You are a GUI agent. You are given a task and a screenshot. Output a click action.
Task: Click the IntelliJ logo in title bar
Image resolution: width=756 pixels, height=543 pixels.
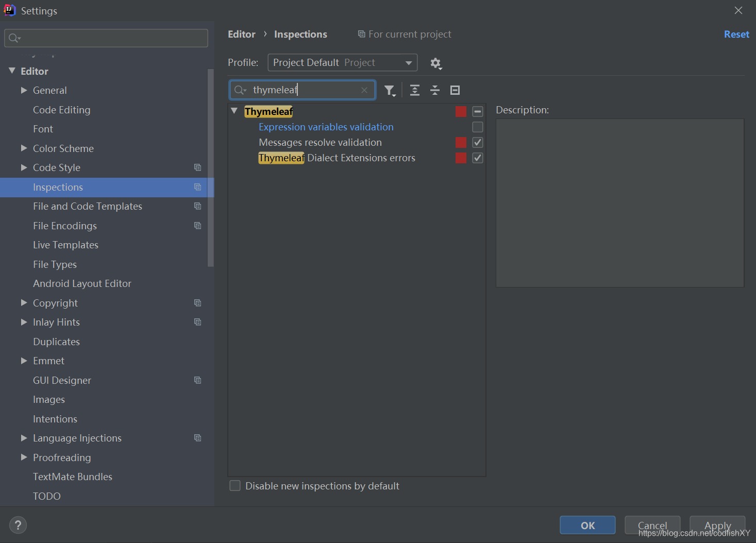pyautogui.click(x=10, y=10)
